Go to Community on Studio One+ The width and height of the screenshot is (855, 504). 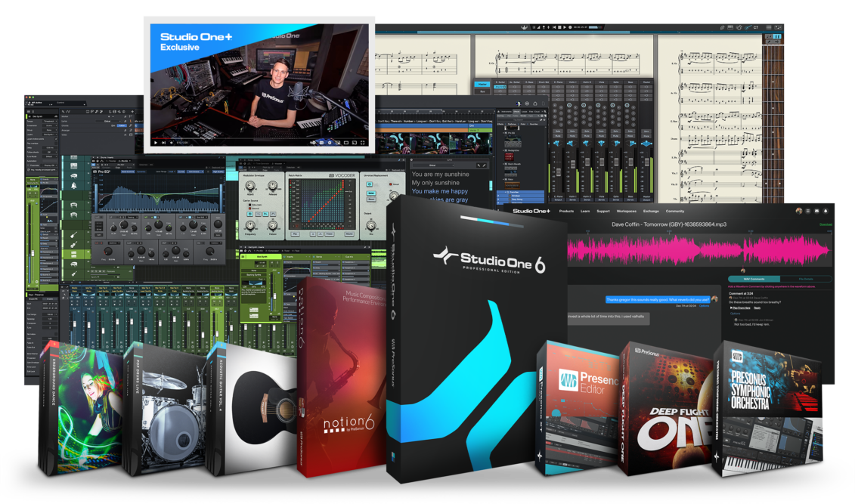[675, 211]
